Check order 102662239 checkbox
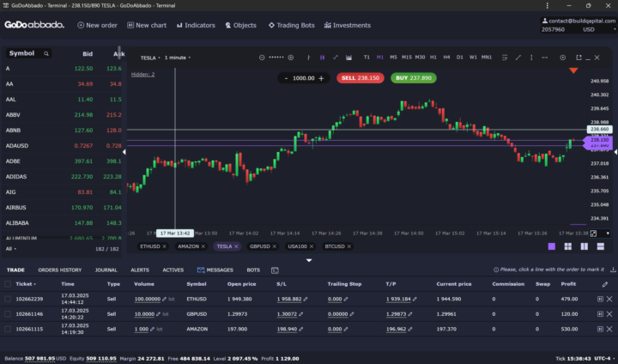This screenshot has width=618, height=364. tap(8, 299)
